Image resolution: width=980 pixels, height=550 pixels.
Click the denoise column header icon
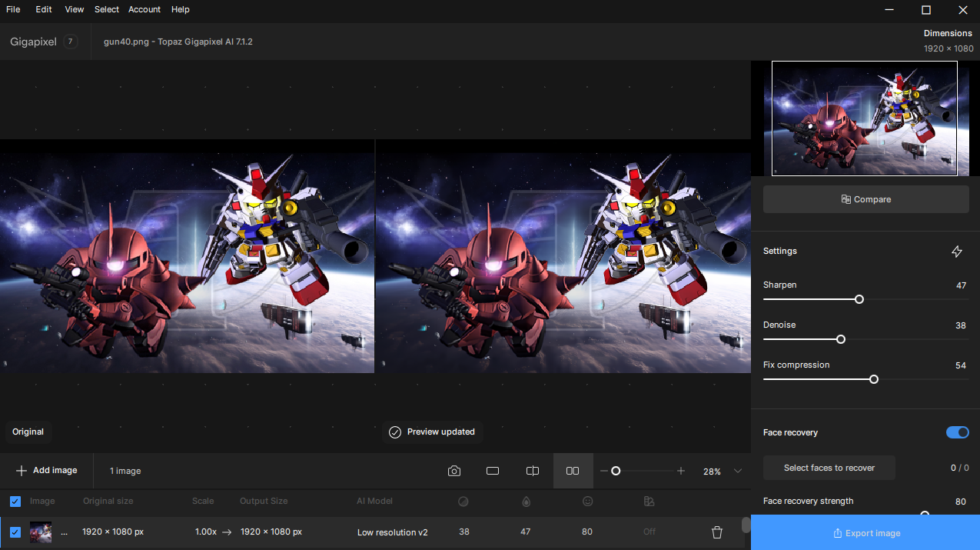point(463,502)
